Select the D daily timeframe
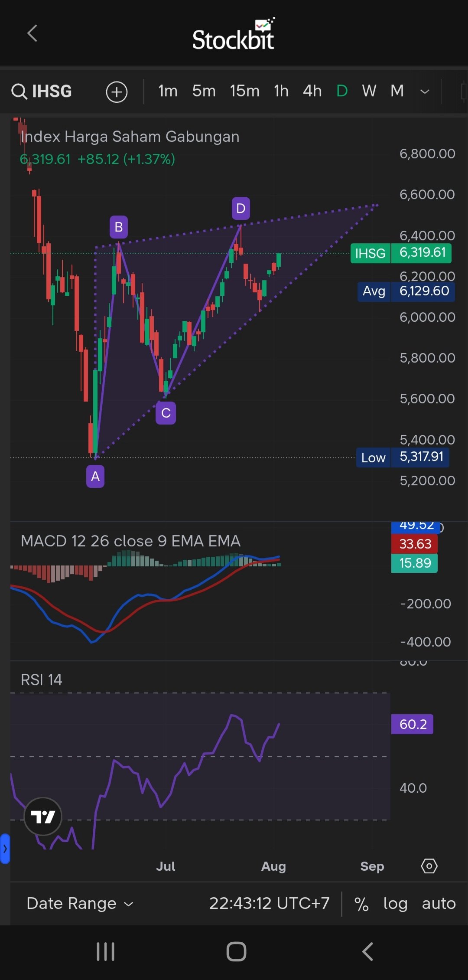 point(342,91)
